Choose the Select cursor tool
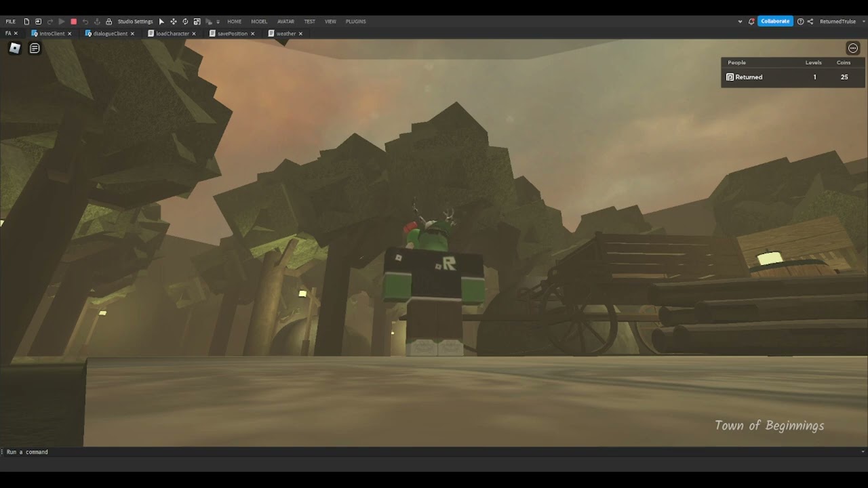 click(x=161, y=22)
